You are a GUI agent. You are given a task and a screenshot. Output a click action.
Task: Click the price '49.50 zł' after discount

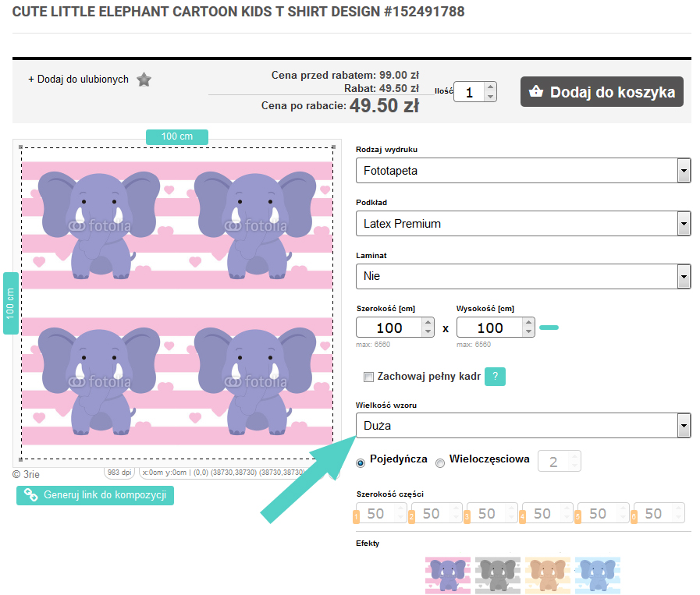point(384,106)
